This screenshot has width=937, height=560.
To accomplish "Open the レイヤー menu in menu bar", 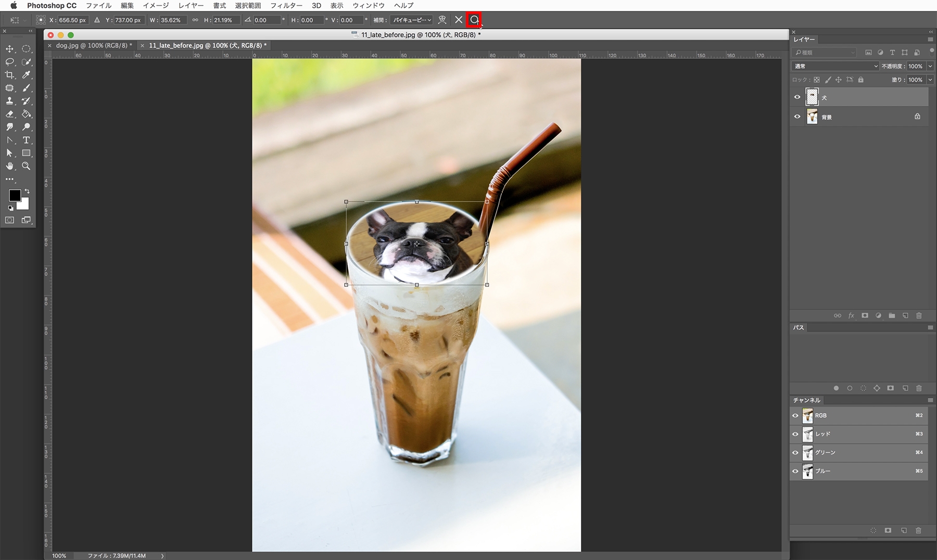I will (x=191, y=5).
